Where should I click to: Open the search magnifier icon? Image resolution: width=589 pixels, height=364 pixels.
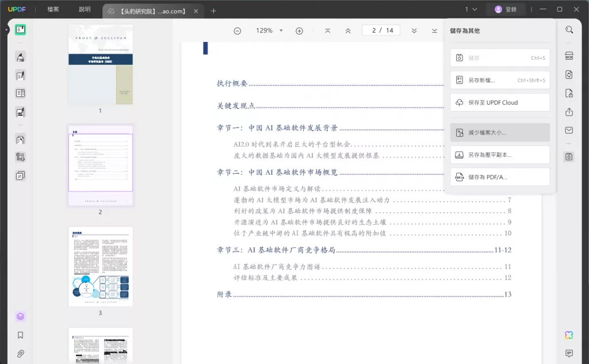coord(569,30)
